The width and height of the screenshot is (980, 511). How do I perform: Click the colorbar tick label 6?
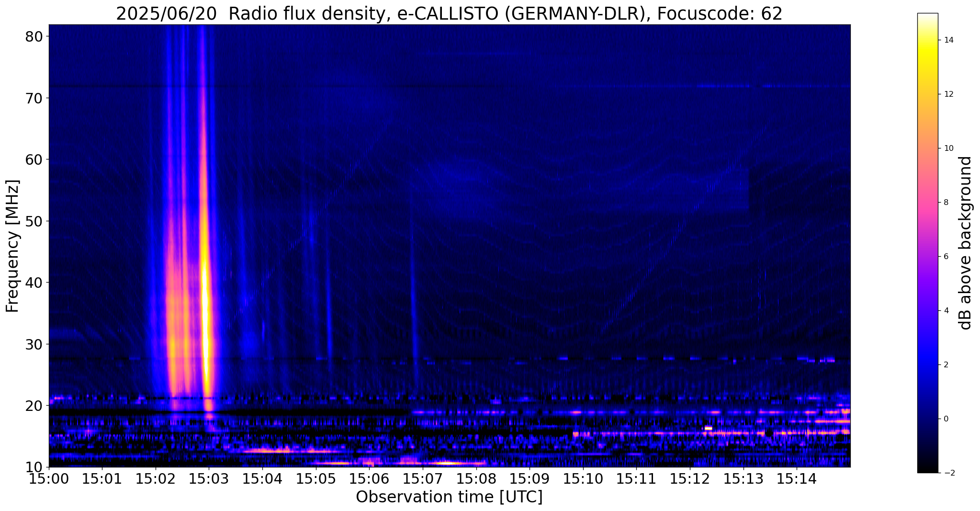(x=946, y=257)
